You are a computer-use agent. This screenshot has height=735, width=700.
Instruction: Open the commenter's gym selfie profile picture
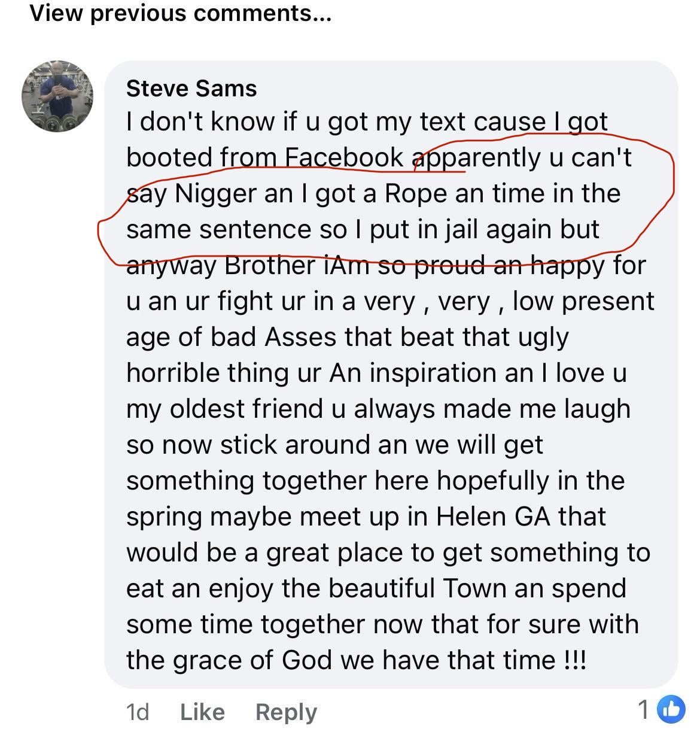(57, 96)
